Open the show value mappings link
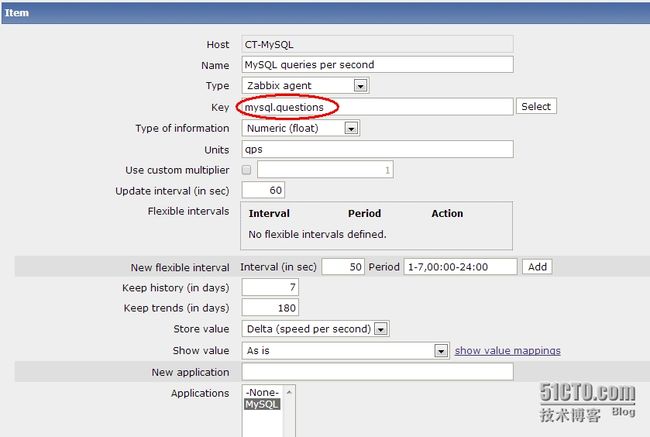Image resolution: width=650 pixels, height=437 pixels. [507, 351]
